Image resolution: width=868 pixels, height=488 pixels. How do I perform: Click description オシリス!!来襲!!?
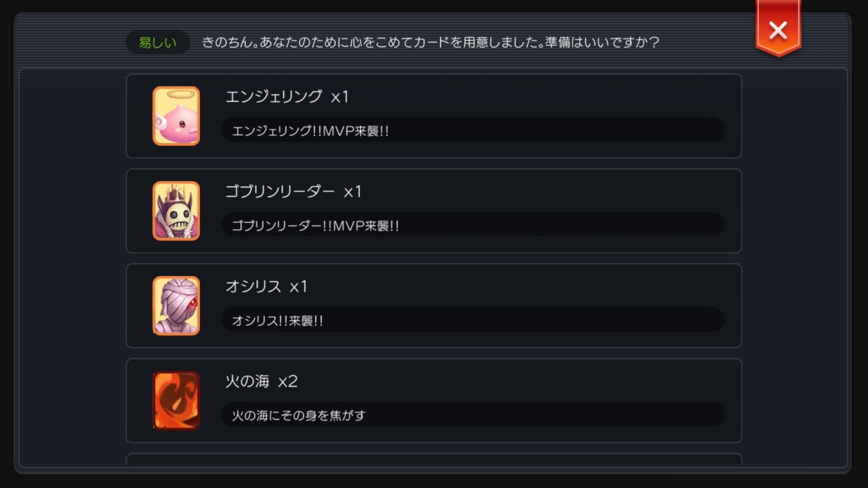coord(277,321)
